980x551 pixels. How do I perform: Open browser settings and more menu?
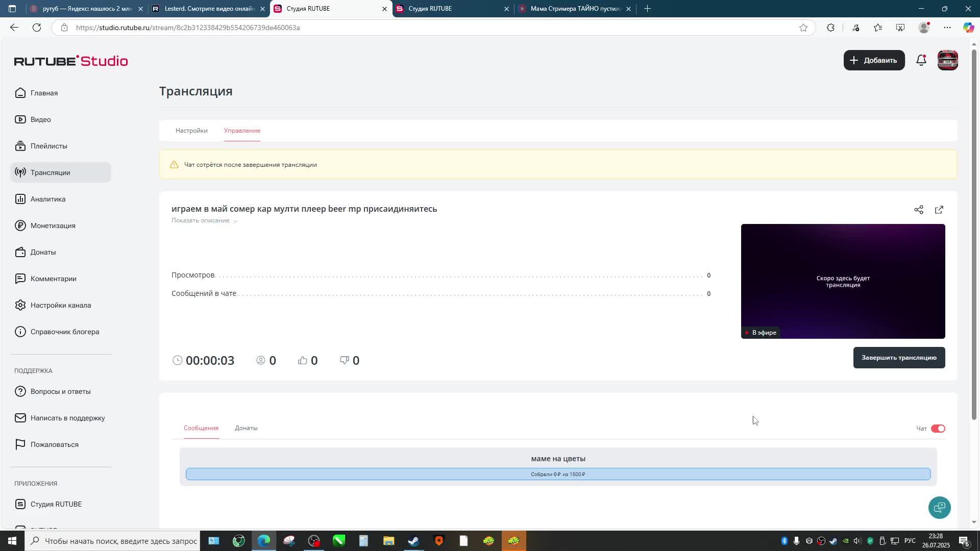(947, 28)
